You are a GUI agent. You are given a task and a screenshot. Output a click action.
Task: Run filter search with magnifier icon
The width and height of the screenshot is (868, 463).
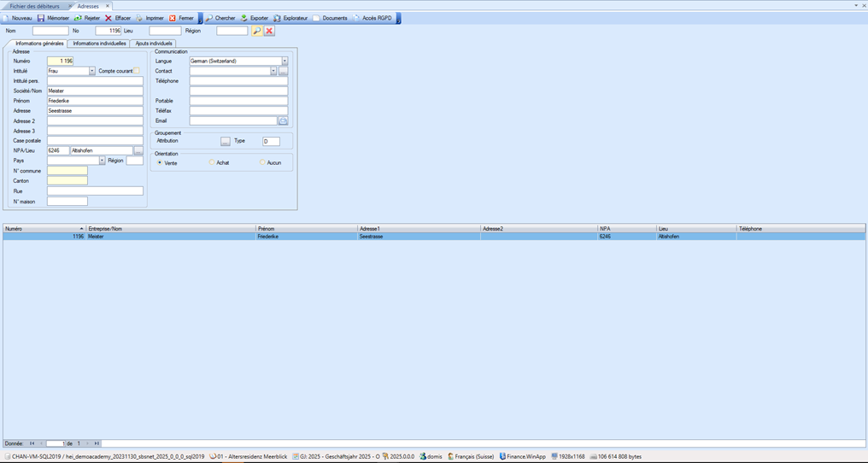pyautogui.click(x=256, y=31)
